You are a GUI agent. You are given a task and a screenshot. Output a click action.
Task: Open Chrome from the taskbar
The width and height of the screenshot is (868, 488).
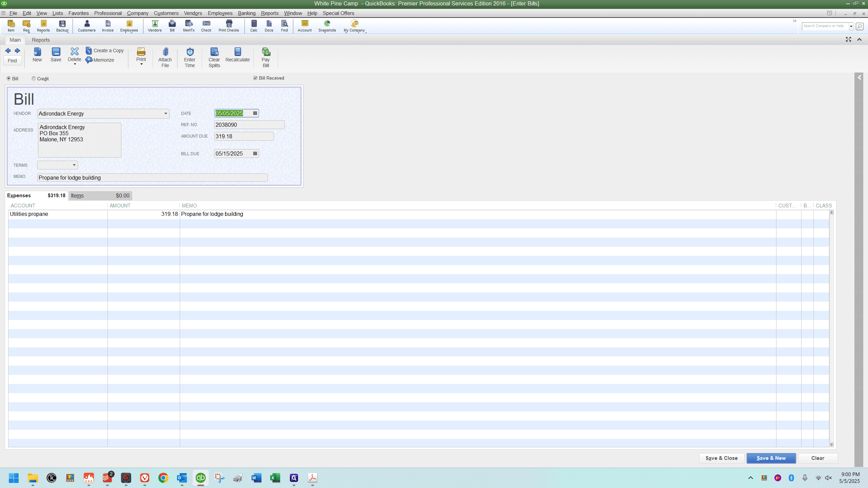point(163,478)
